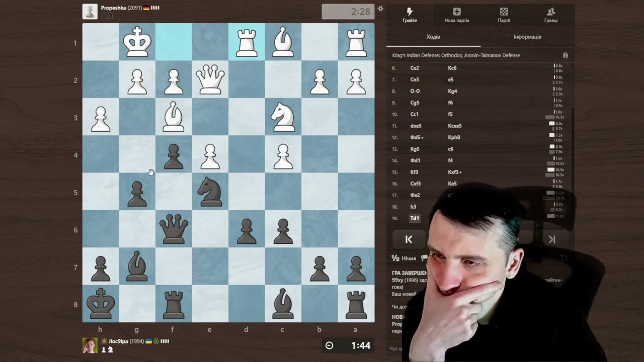Image resolution: width=644 pixels, height=362 pixels.
Task: Go to black's move Kc6
Action: point(452,68)
